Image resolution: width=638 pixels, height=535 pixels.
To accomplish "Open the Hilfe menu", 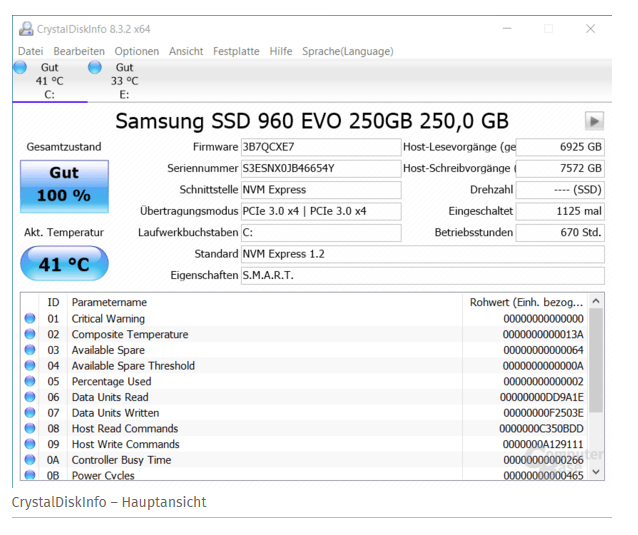I will click(x=281, y=51).
